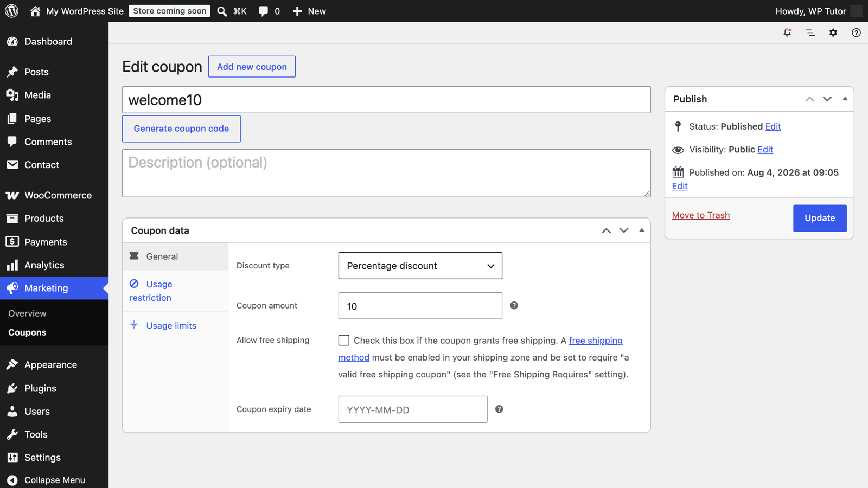Click Collapse Menu in sidebar
The image size is (868, 488).
coord(54,480)
